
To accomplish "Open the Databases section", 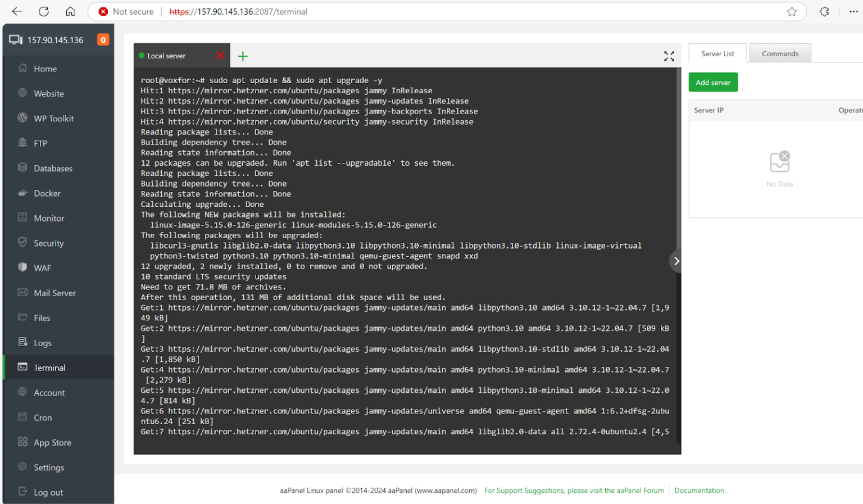I will [53, 168].
